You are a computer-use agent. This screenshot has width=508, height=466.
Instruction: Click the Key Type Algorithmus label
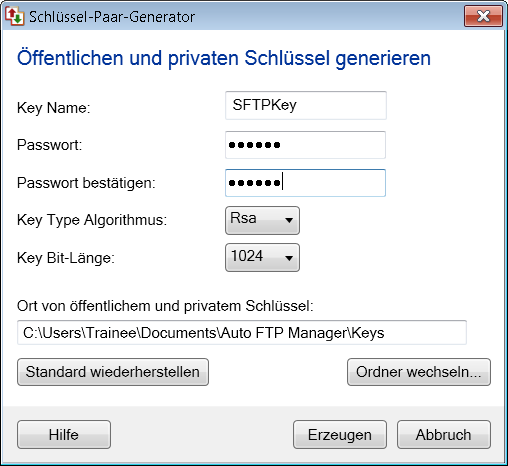click(x=92, y=220)
